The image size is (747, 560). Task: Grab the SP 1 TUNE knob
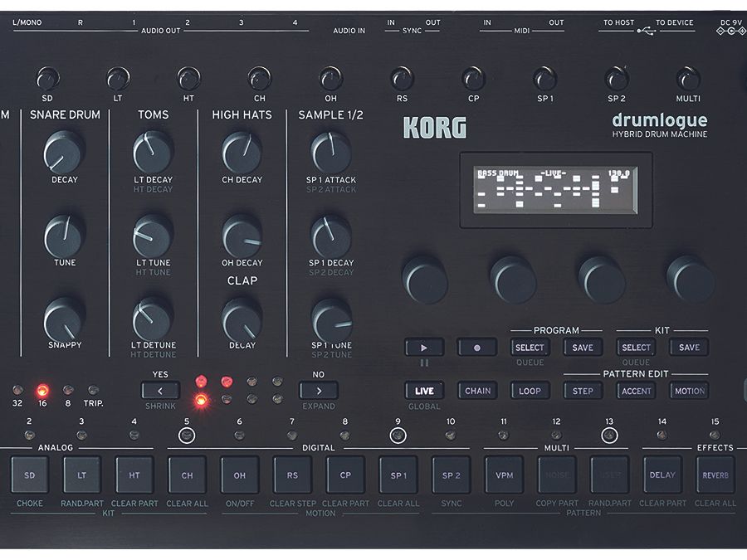[330, 320]
